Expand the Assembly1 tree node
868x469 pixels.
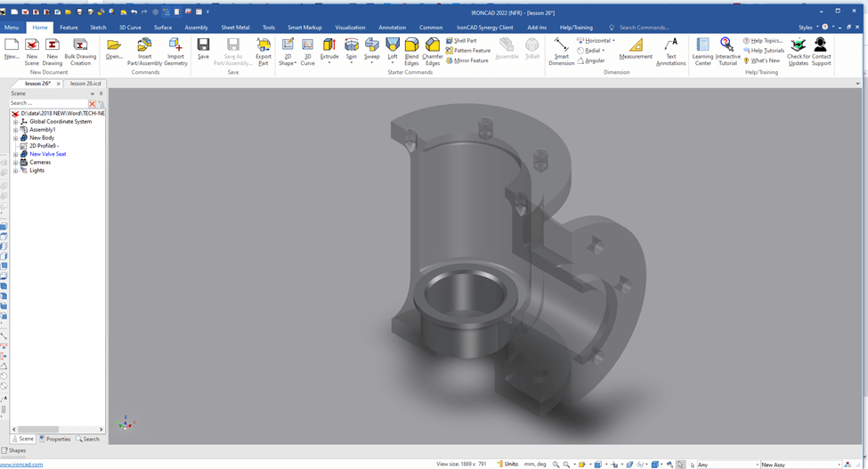[15, 130]
